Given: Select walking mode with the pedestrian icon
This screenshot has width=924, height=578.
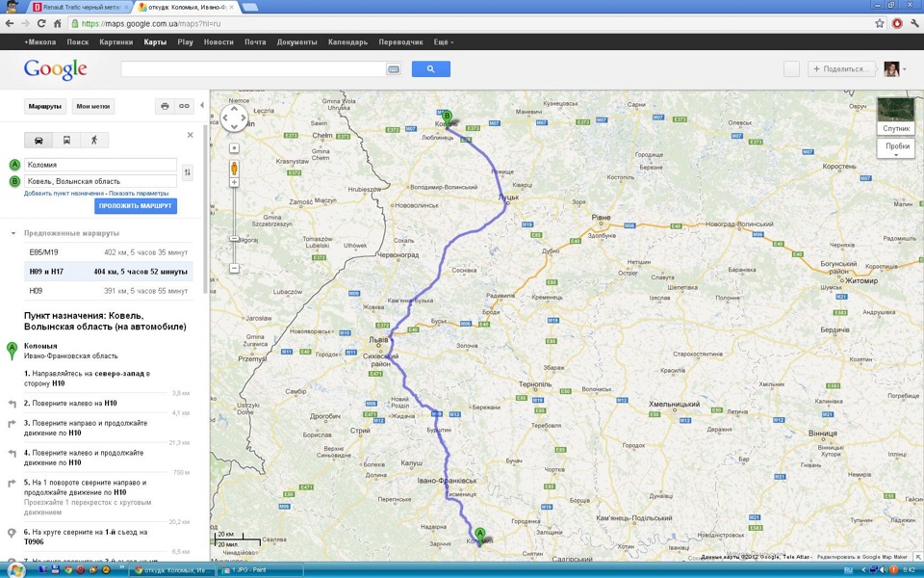Looking at the screenshot, I should click(94, 141).
